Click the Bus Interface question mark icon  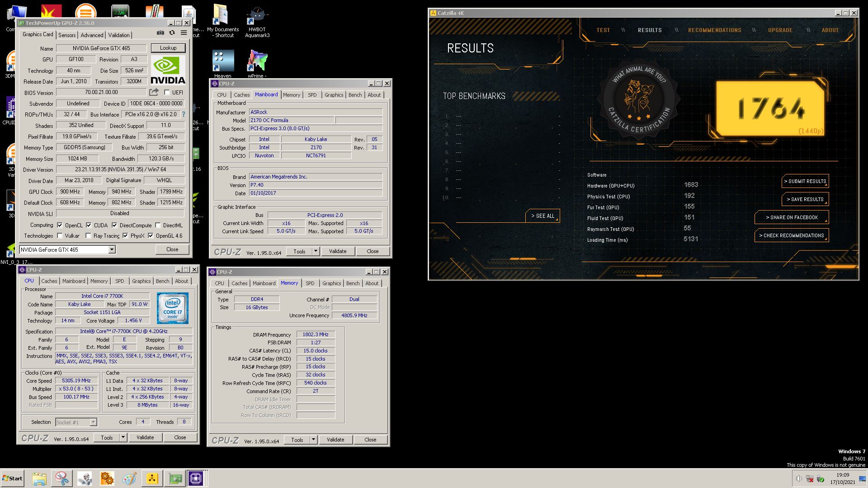tap(184, 114)
